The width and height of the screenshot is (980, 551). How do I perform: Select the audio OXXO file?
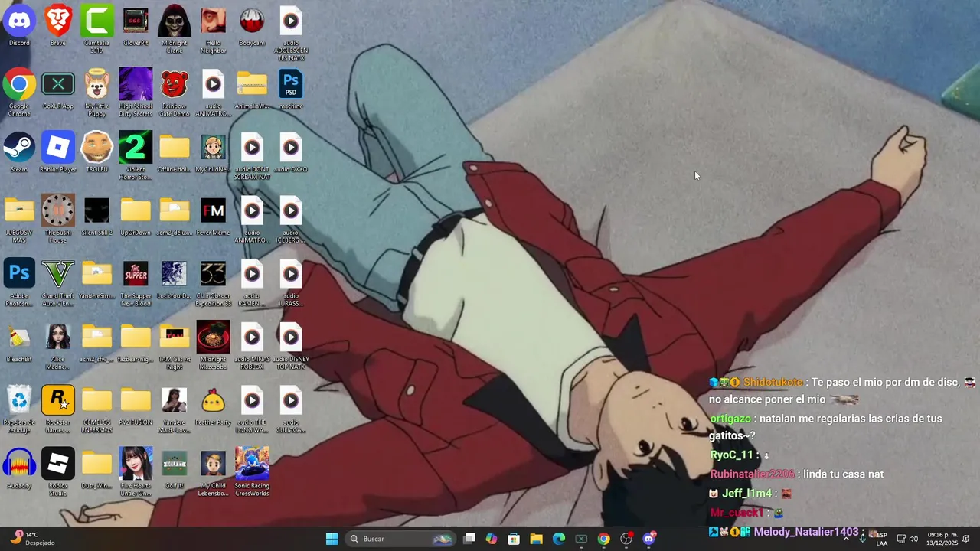pos(290,152)
